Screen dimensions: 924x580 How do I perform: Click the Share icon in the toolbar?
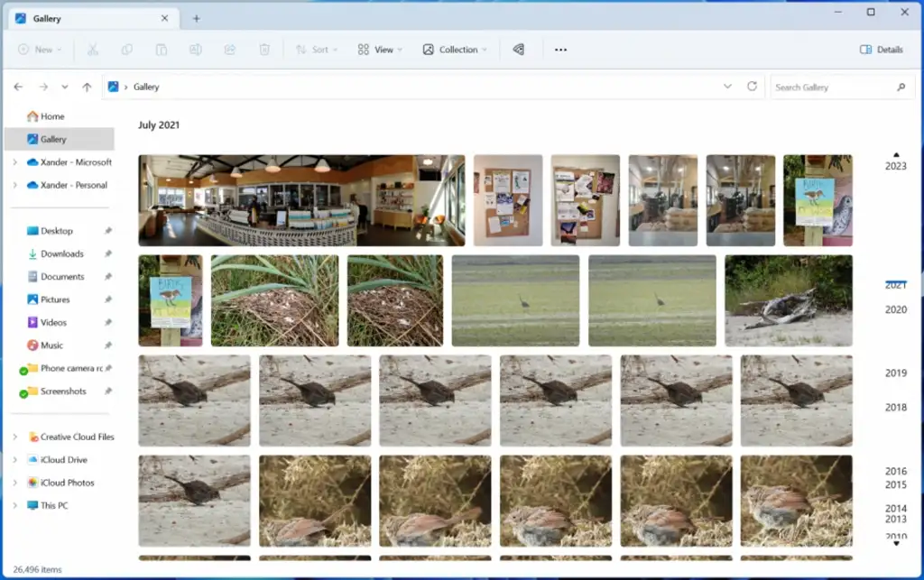230,49
